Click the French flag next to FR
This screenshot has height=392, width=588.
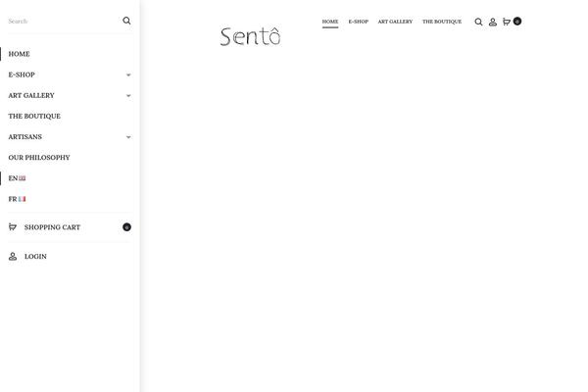[x=23, y=199]
